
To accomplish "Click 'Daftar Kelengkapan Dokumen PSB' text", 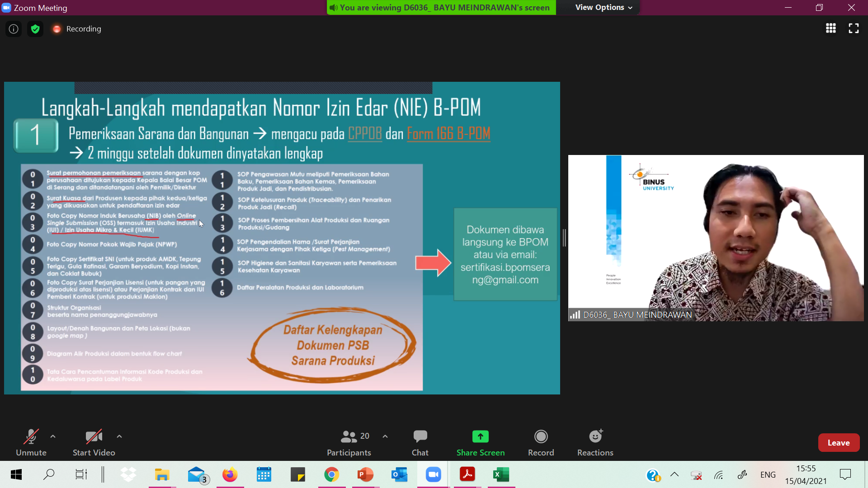I will pyautogui.click(x=333, y=345).
